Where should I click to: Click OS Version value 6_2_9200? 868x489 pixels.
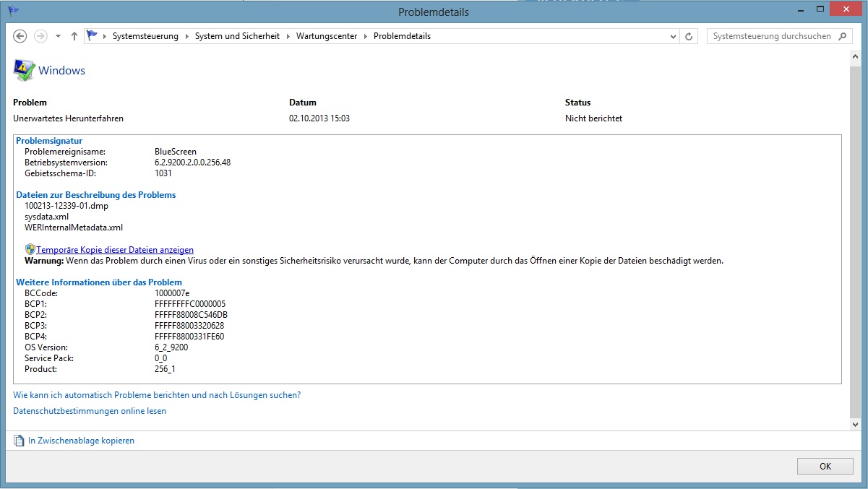(x=171, y=347)
